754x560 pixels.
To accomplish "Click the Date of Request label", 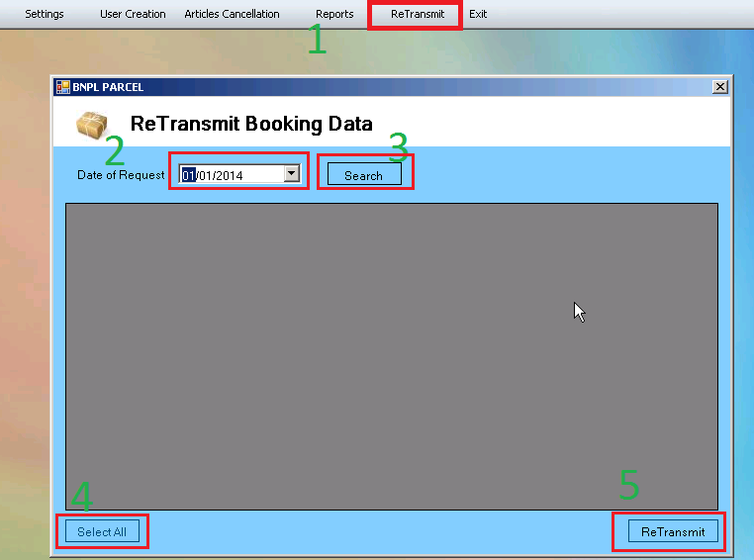I will [x=121, y=175].
